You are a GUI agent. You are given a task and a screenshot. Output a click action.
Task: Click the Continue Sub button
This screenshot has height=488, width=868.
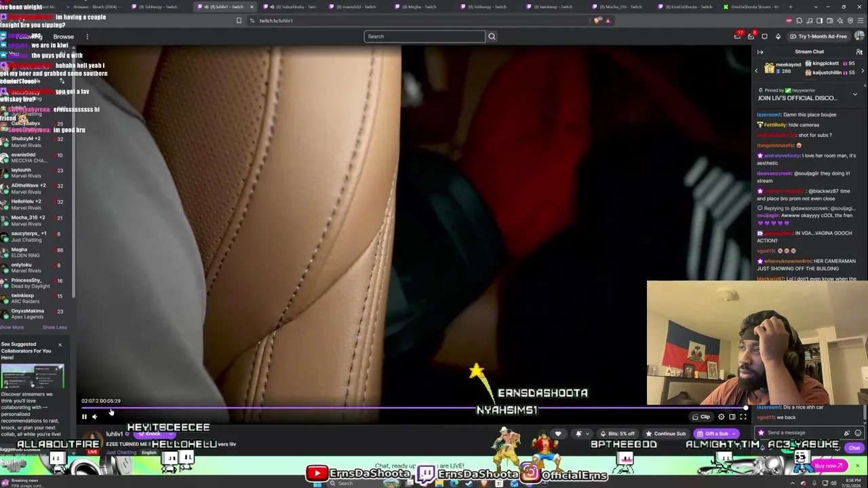[x=666, y=434]
